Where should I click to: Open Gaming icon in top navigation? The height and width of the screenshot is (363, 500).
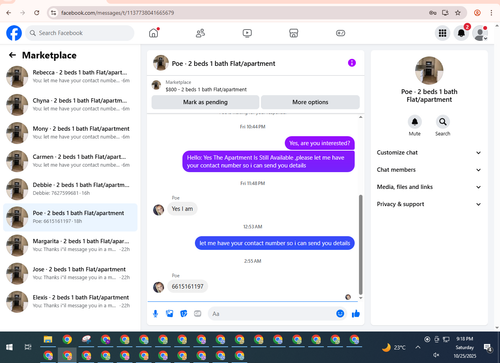340,33
